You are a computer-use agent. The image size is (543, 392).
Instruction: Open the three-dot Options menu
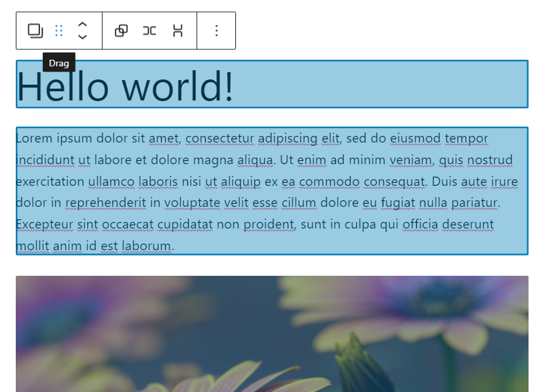click(216, 31)
